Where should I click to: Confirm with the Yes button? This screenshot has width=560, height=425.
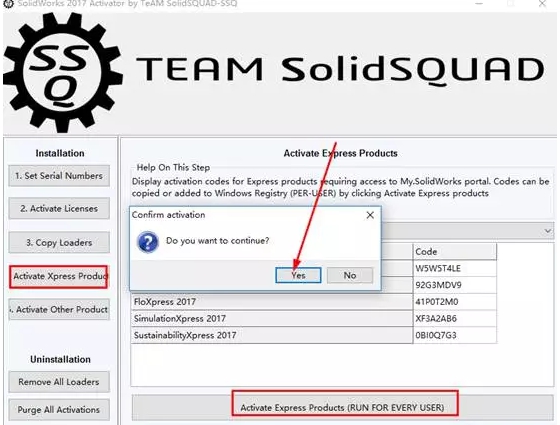(x=298, y=275)
